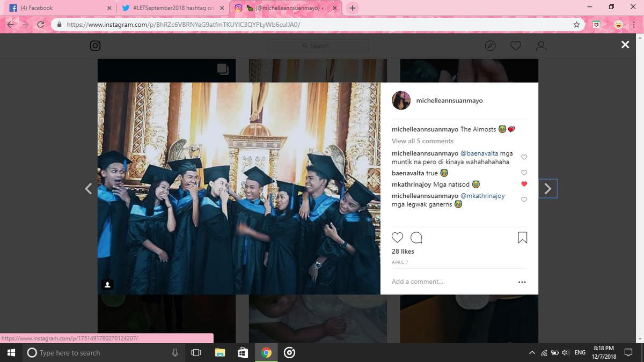Open the Explore compass icon
Viewport: 644px width, 362px height.
(x=490, y=46)
